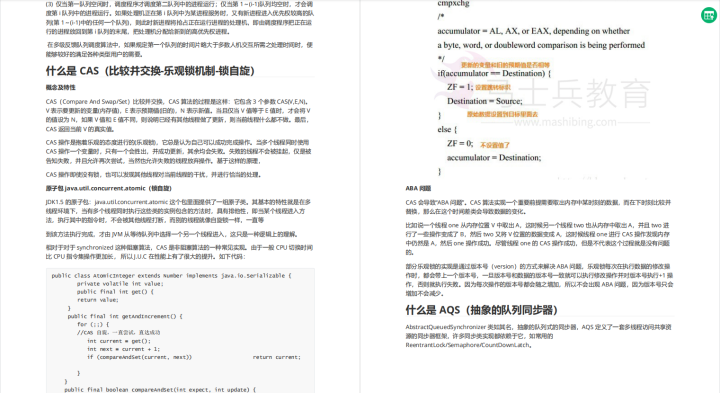Click the paragraph starting '比如说一个线程 one 从内存位置 V'
720x393 pixels.
click(x=538, y=239)
